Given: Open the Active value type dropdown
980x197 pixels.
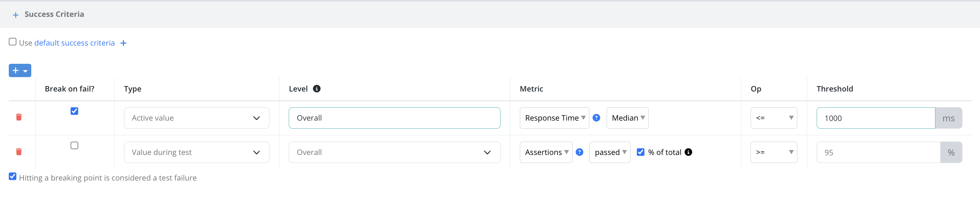Looking at the screenshot, I should [196, 118].
